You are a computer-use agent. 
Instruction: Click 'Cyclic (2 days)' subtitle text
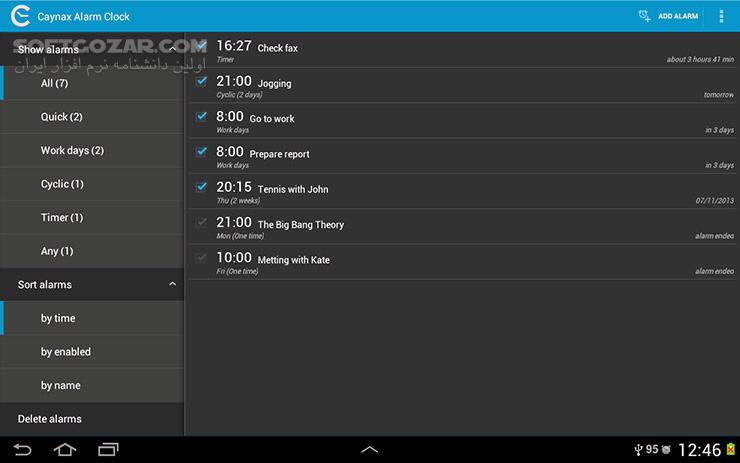[x=239, y=95]
